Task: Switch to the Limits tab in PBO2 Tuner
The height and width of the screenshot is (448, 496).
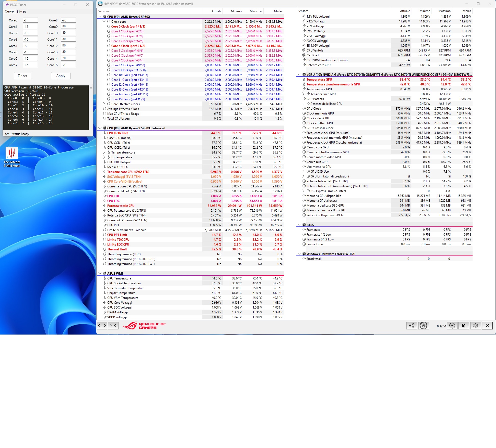Action: coord(21,12)
